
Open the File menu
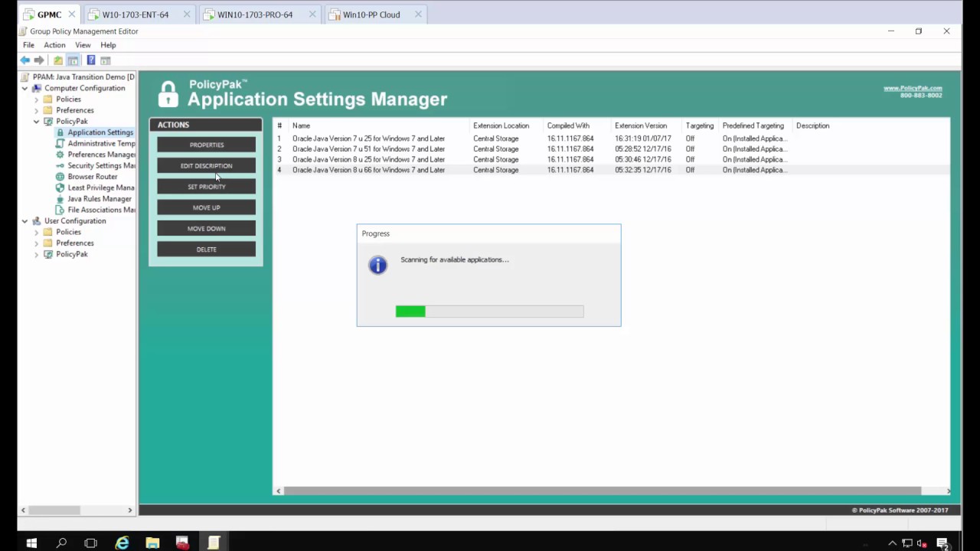click(x=28, y=45)
